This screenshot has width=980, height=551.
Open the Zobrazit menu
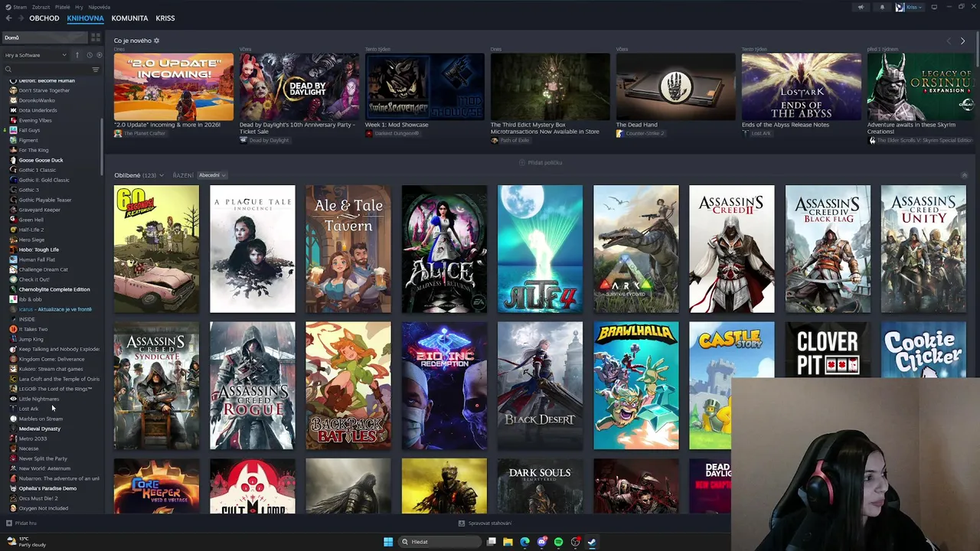tap(41, 7)
